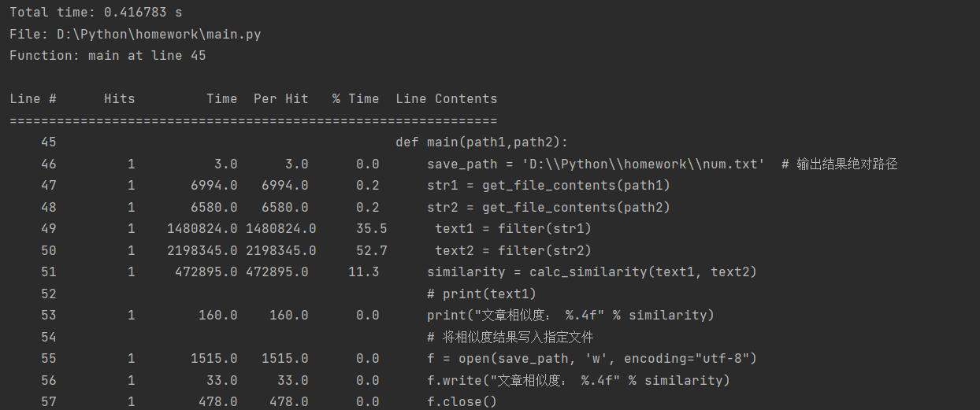
Task: Click the Total time 0.416783 s line
Action: (x=95, y=13)
